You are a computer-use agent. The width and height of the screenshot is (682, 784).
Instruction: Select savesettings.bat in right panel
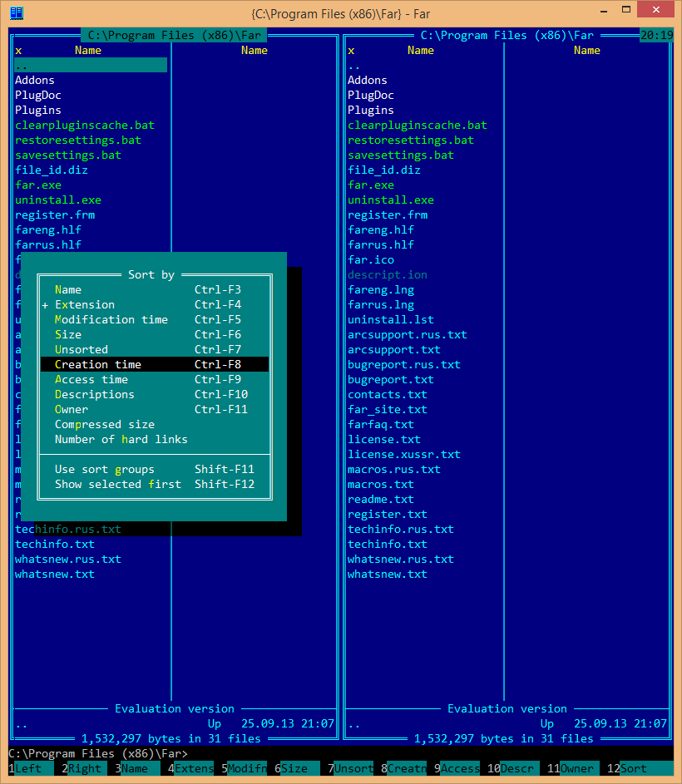401,155
